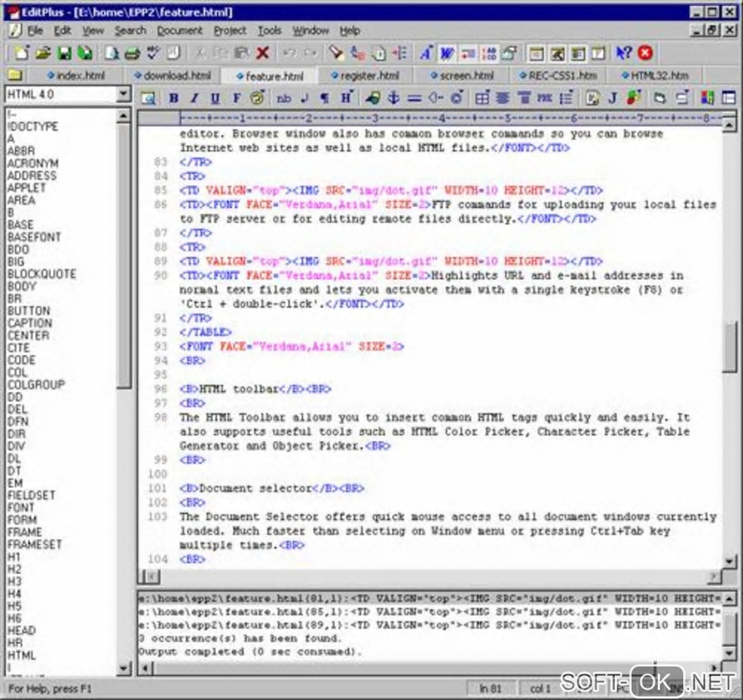Toggle line numbers with the AB CD button
Screen dimensions: 743x700
tap(489, 53)
